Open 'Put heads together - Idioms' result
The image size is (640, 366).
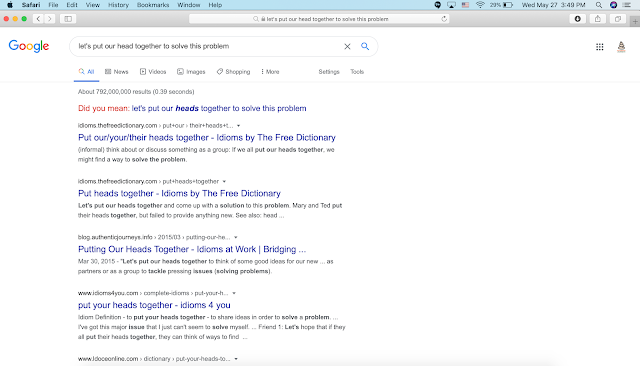coord(179,193)
